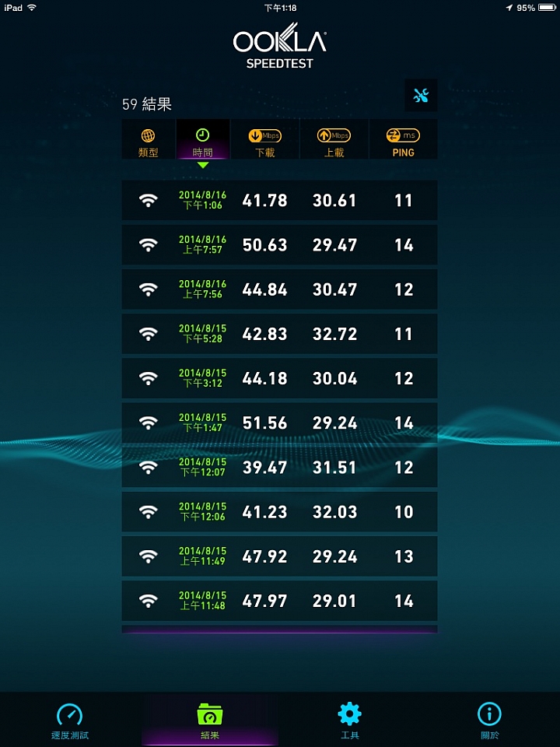Screen dimensions: 560x747
Task: Open result with 47.97 download speed
Action: click(x=279, y=600)
